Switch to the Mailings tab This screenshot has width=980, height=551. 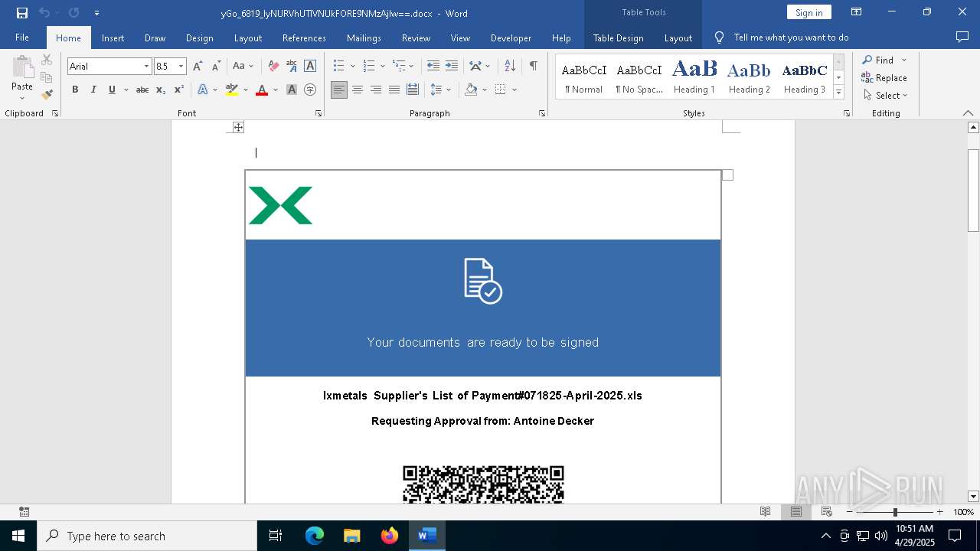(364, 37)
